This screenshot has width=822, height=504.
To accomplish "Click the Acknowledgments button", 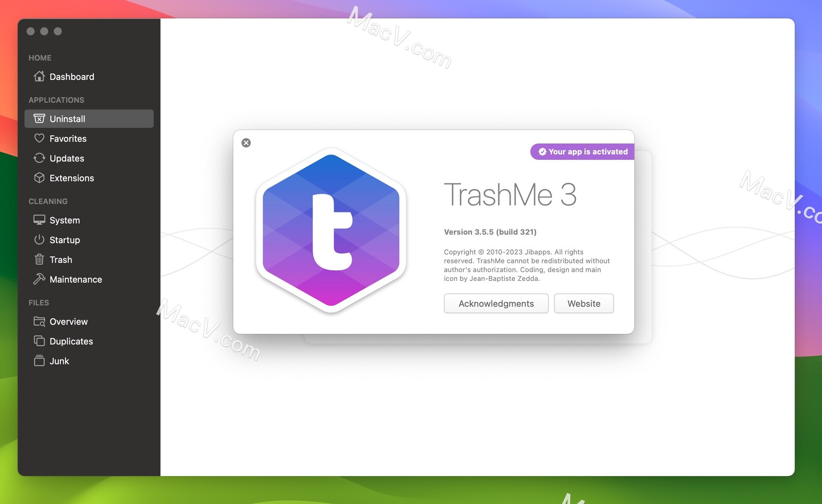I will coord(496,303).
